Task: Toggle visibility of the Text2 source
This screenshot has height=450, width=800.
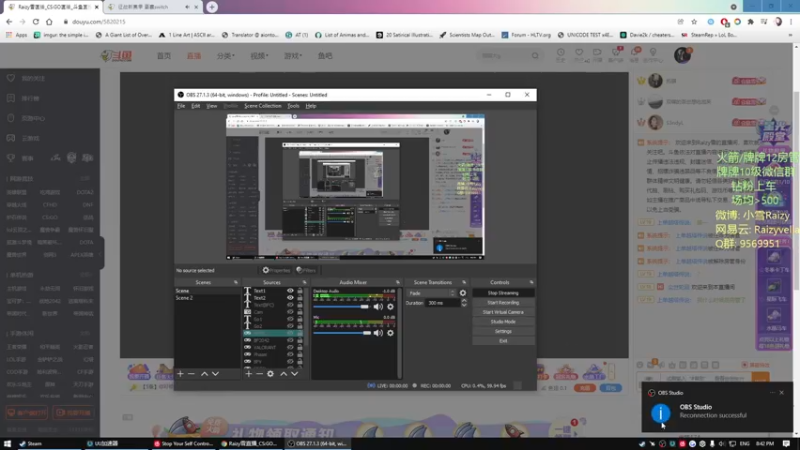Action: click(x=290, y=297)
